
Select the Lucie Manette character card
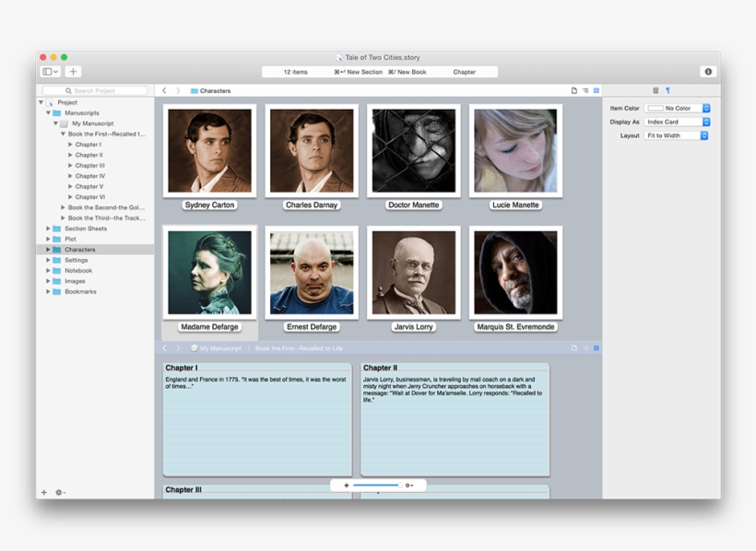515,158
